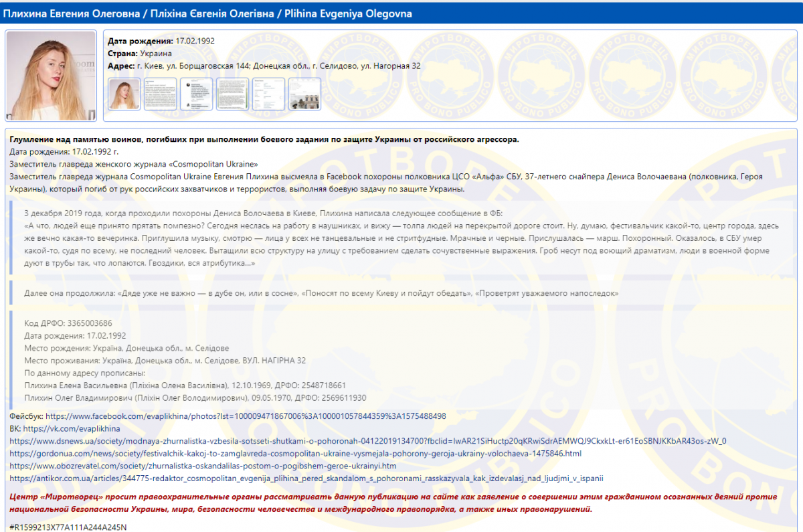Open the second thumbnail showing a text post
The width and height of the screenshot is (803, 532).
pos(161,94)
